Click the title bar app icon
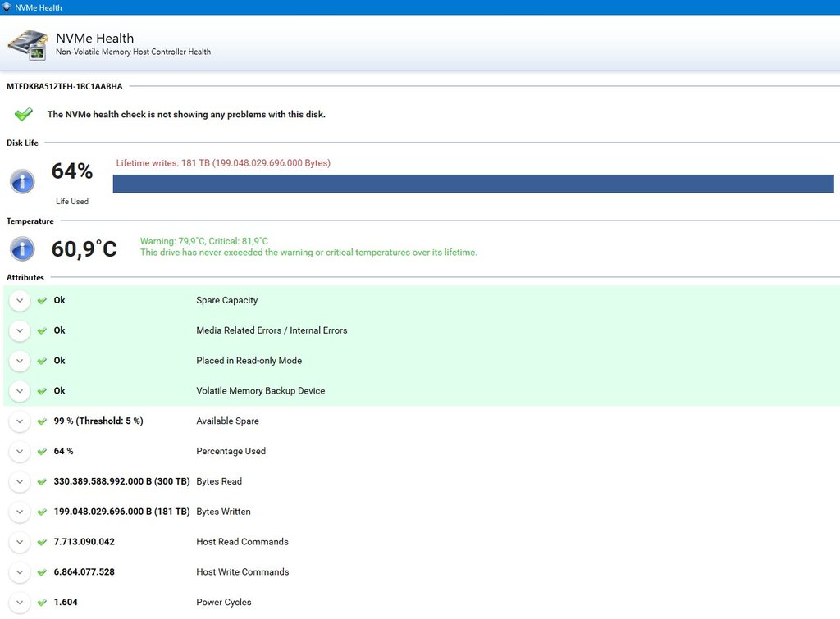The height and width of the screenshot is (619, 840). click(x=7, y=7)
